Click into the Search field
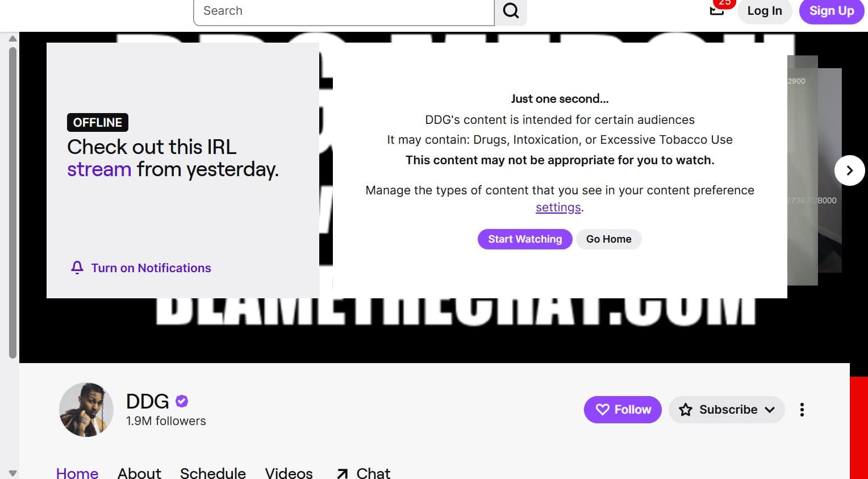 coord(344,11)
